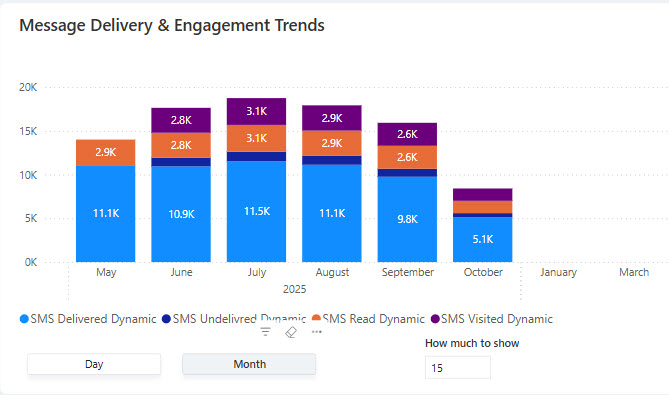The height and width of the screenshot is (395, 669).
Task: Toggle SMS Delivered Dynamic legend item
Action: point(88,319)
